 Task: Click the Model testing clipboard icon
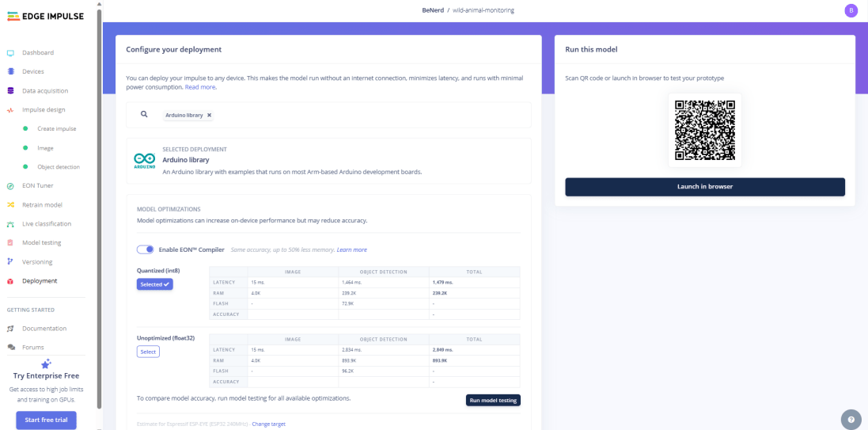(x=10, y=242)
